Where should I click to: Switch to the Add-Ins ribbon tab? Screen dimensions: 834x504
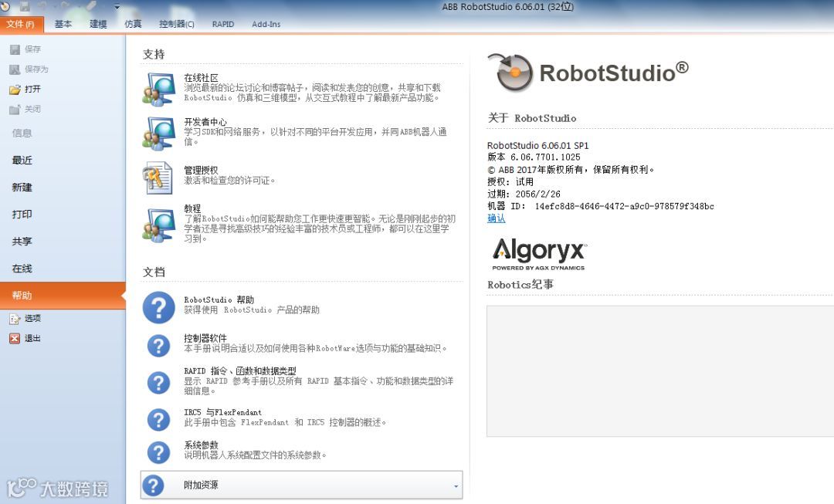tap(266, 25)
